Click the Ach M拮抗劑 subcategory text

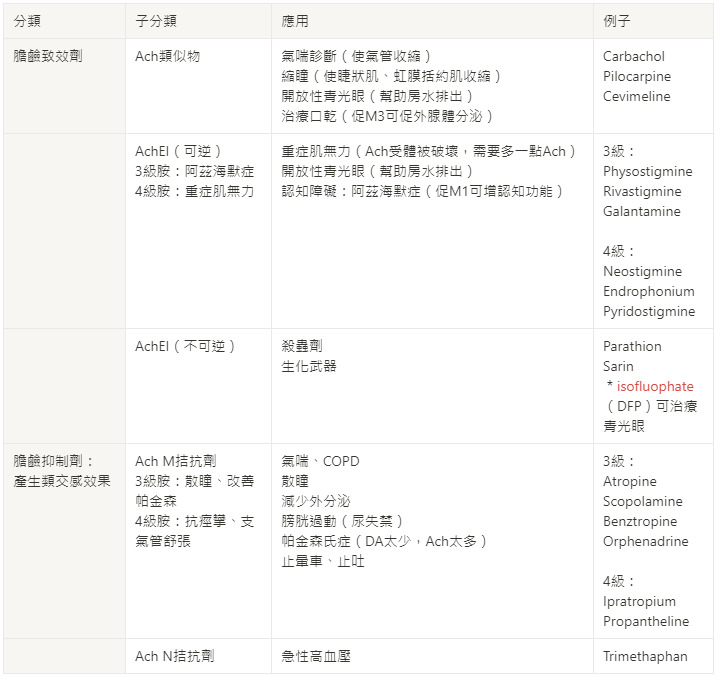pyautogui.click(x=175, y=461)
